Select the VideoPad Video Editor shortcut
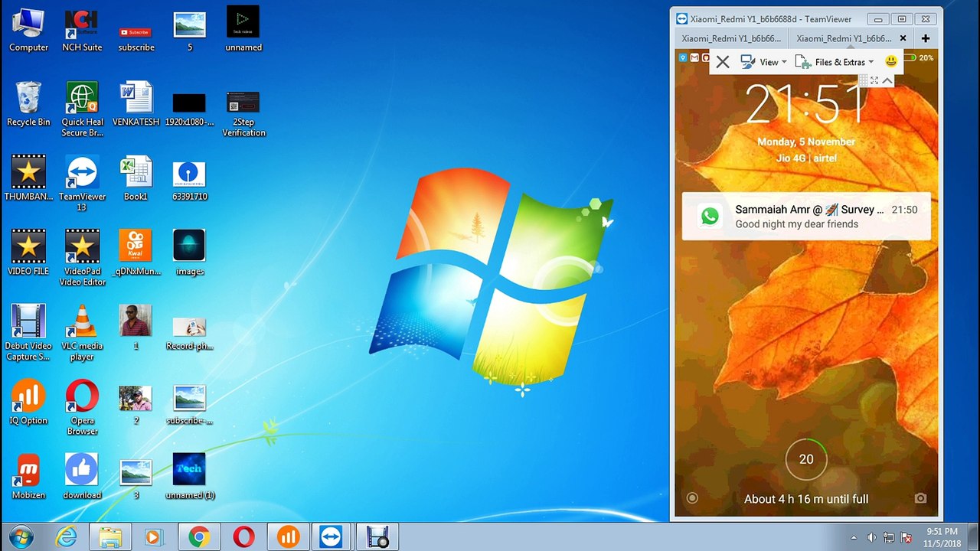The width and height of the screenshot is (980, 551). click(82, 258)
